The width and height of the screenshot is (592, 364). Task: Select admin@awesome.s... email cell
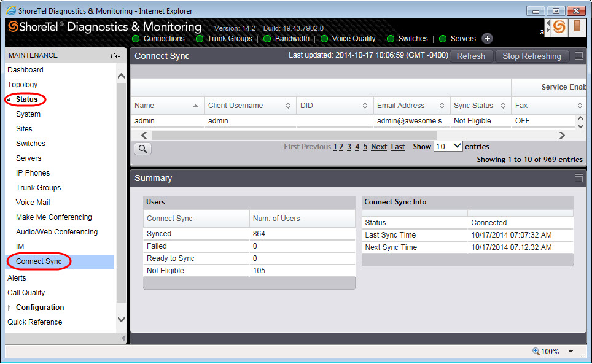point(412,121)
